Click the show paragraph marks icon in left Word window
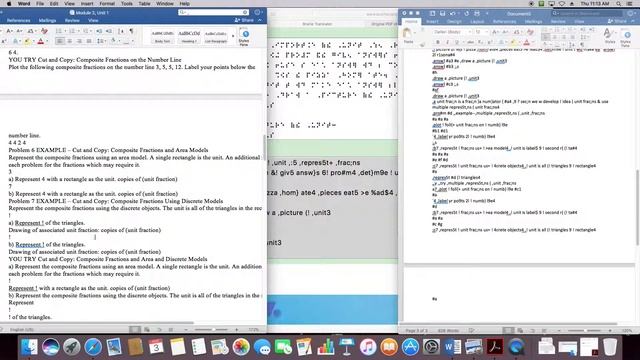 pos(131,31)
